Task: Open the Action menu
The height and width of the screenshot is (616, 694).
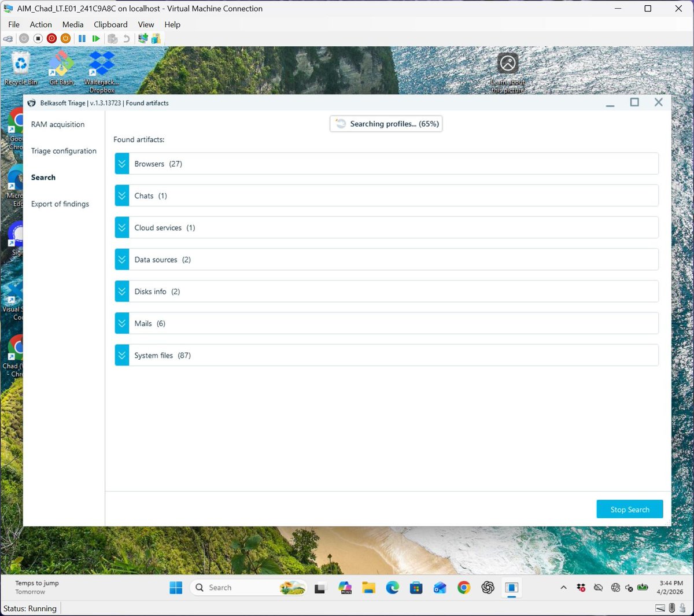Action: (x=40, y=24)
